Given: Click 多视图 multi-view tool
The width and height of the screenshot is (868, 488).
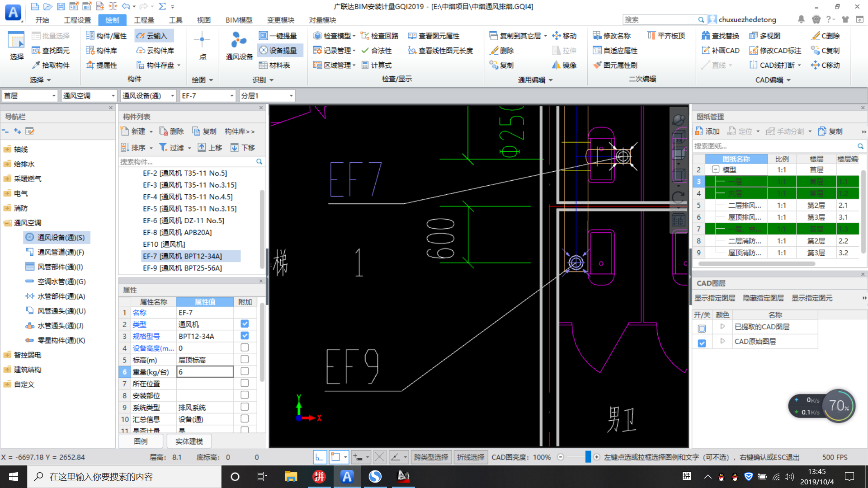Looking at the screenshot, I should coord(765,36).
